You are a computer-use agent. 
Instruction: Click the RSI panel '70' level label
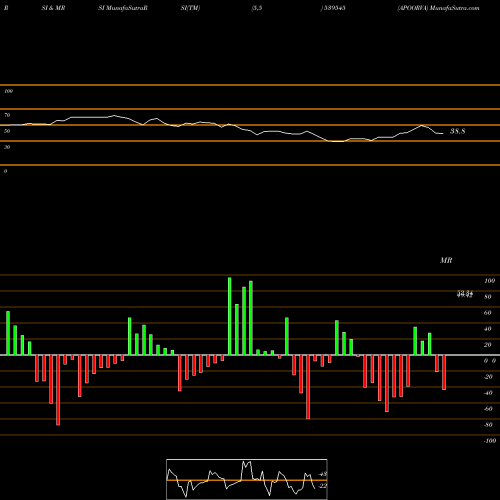pyautogui.click(x=7, y=115)
